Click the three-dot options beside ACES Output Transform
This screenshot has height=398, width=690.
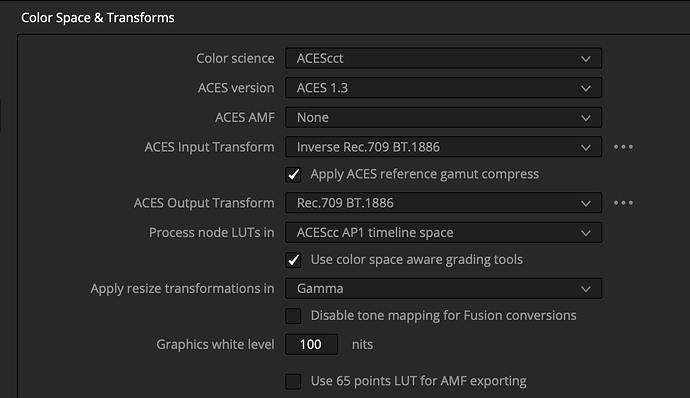pos(624,203)
